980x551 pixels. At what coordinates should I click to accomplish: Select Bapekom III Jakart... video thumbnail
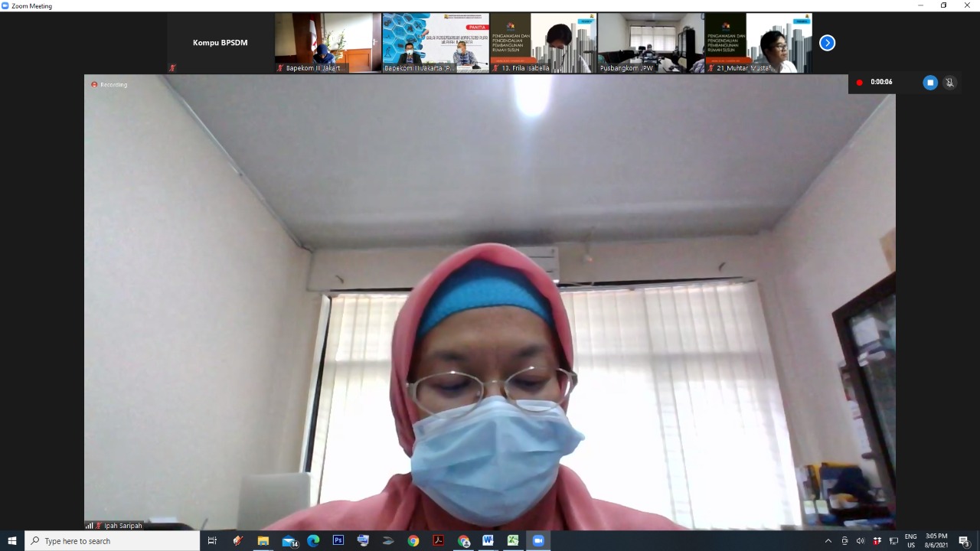coord(328,43)
